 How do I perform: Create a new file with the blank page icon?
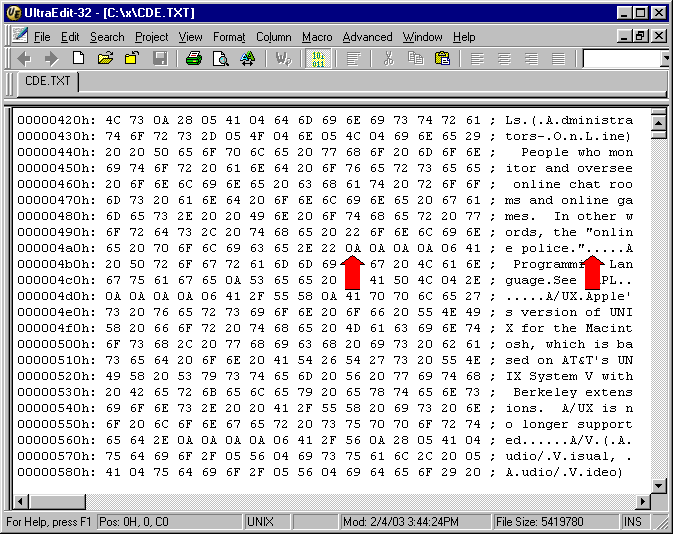(x=78, y=58)
